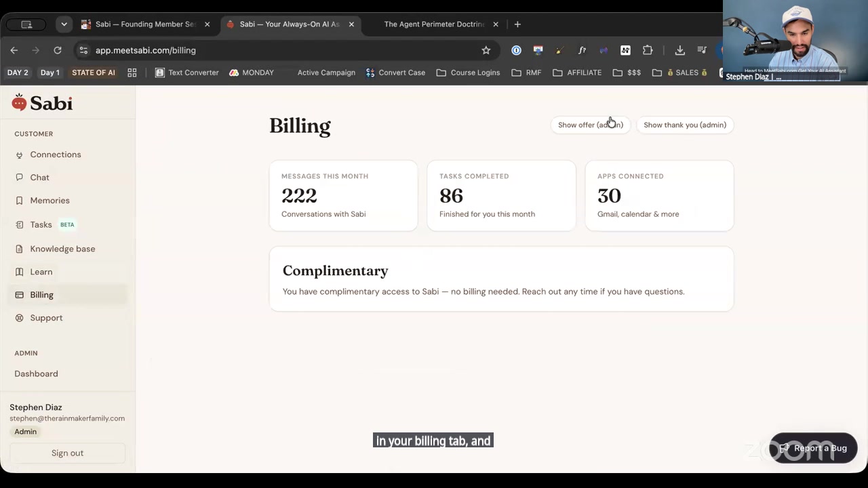Click the f? extension icon in toolbar

[x=582, y=50]
